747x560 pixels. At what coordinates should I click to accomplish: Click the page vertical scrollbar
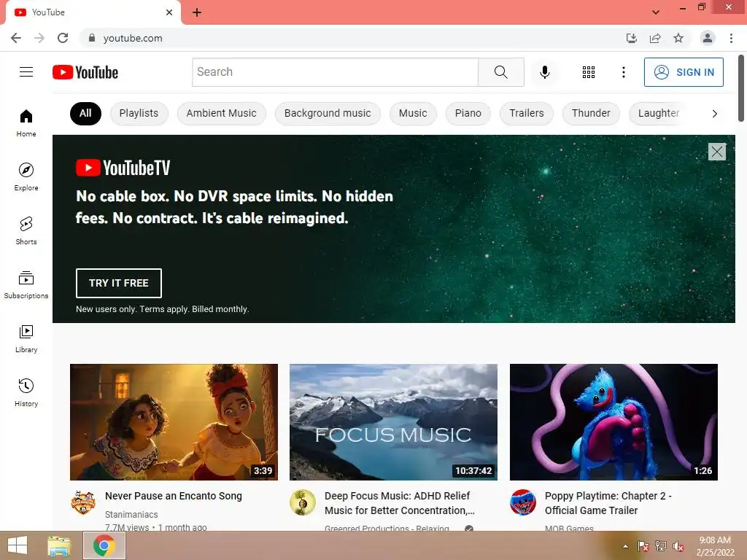(x=741, y=88)
